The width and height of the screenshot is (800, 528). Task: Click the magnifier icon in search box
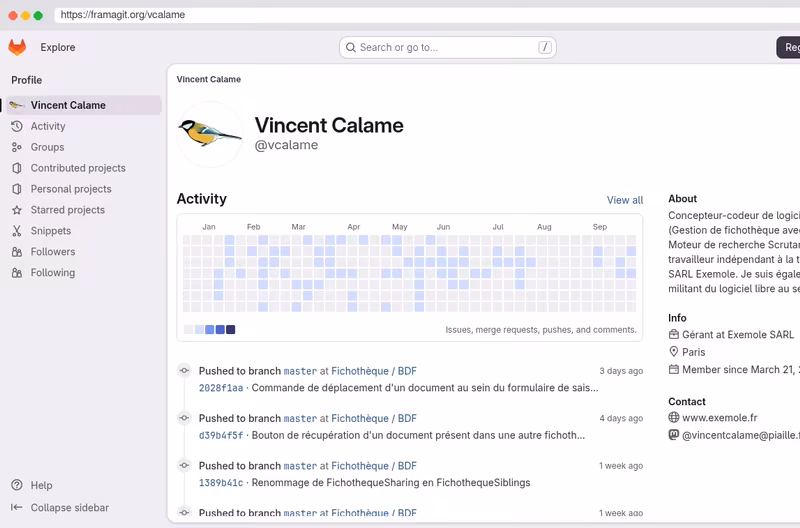click(x=351, y=47)
